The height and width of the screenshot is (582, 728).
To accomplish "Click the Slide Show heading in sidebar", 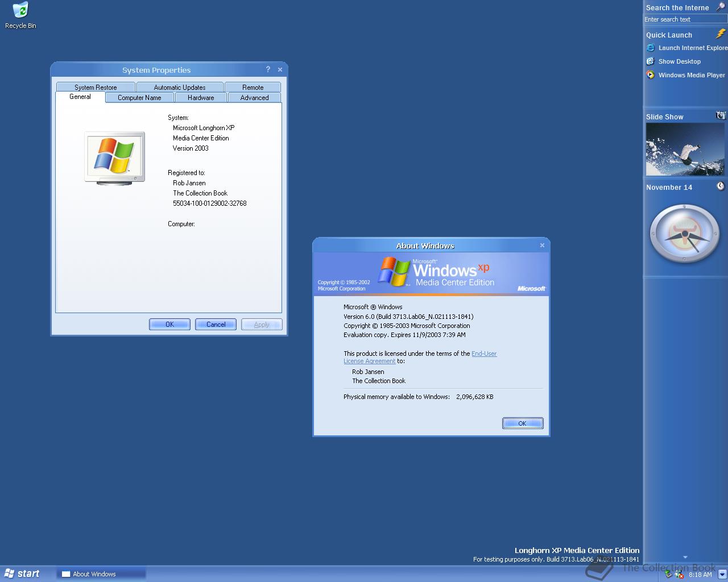I will coord(664,117).
